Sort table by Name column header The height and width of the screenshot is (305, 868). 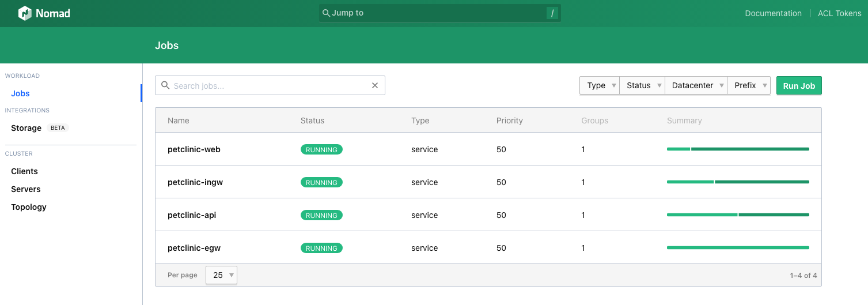coord(179,121)
